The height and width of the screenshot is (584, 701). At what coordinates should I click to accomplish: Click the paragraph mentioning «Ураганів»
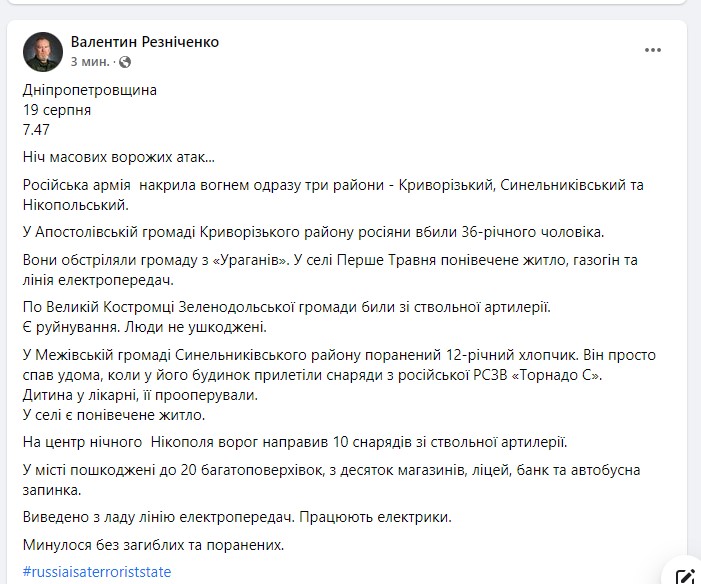(x=330, y=270)
